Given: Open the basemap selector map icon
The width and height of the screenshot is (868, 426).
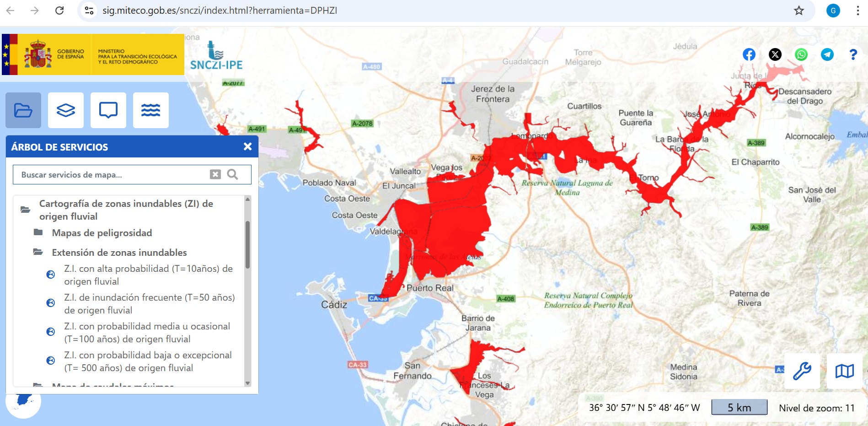Looking at the screenshot, I should pos(845,371).
